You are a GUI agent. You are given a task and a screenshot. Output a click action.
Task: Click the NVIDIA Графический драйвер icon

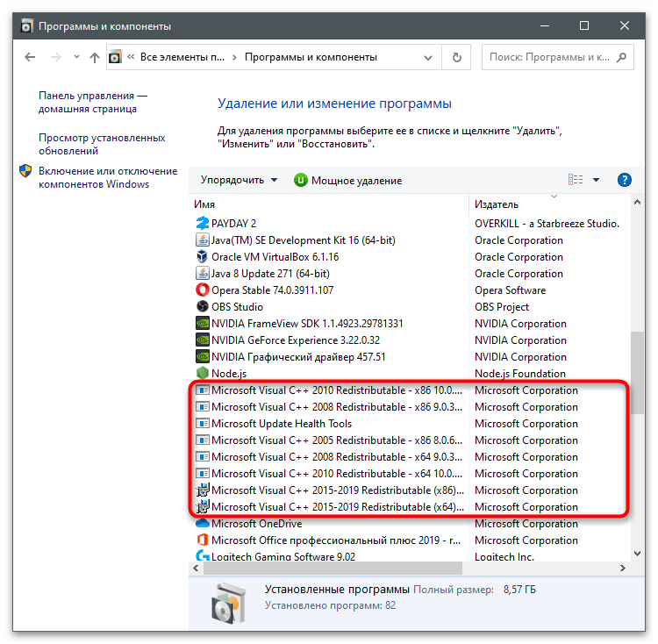203,356
